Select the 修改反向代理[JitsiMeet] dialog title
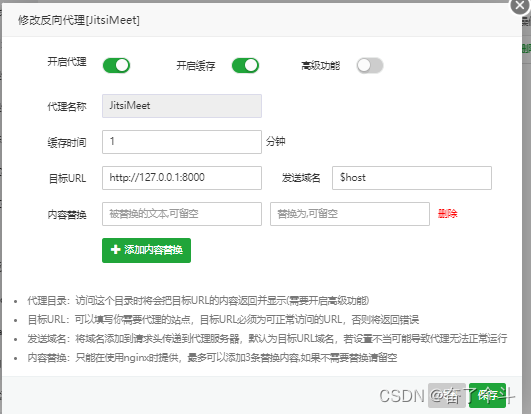The width and height of the screenshot is (531, 414). [79, 20]
